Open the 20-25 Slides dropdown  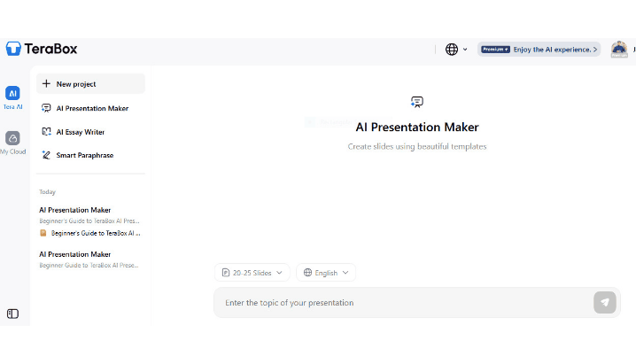(x=252, y=273)
